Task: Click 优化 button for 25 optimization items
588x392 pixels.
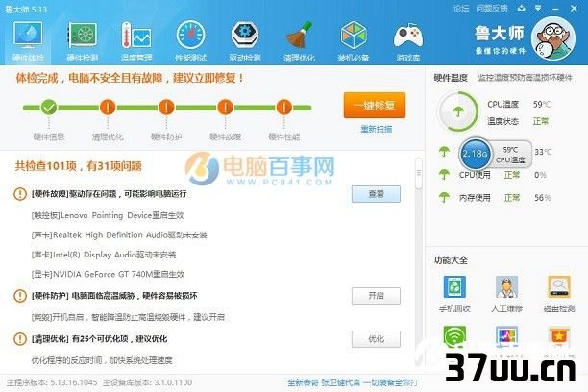Action: click(376, 339)
